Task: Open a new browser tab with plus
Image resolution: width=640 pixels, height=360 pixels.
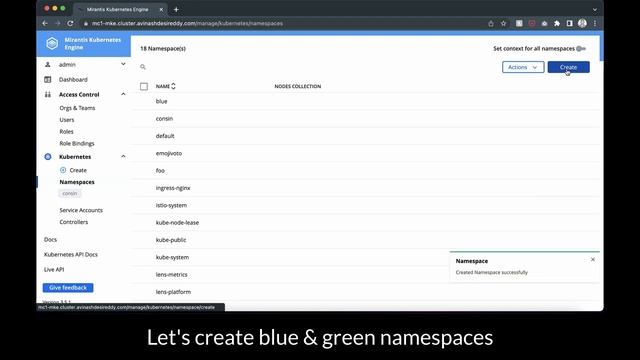Action: click(176, 9)
